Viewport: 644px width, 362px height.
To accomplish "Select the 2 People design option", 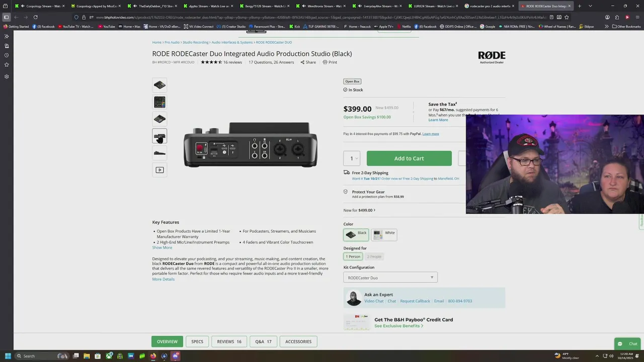I will pyautogui.click(x=374, y=256).
